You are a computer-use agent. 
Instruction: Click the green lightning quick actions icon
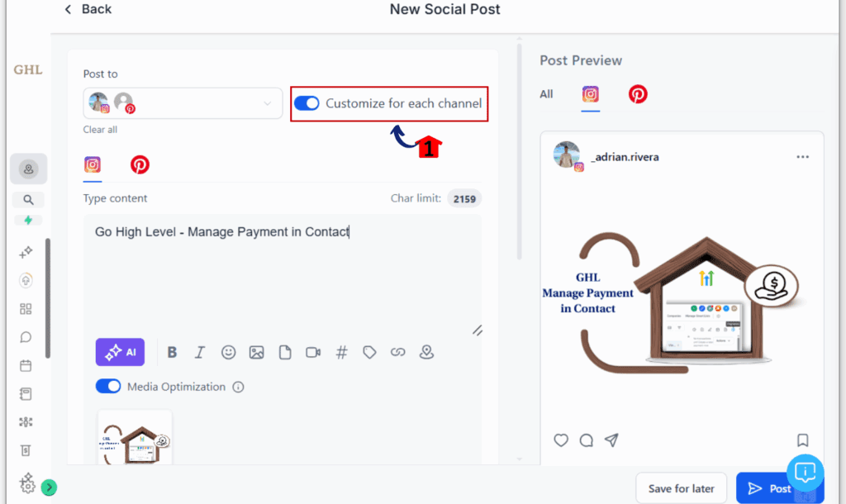point(29,220)
